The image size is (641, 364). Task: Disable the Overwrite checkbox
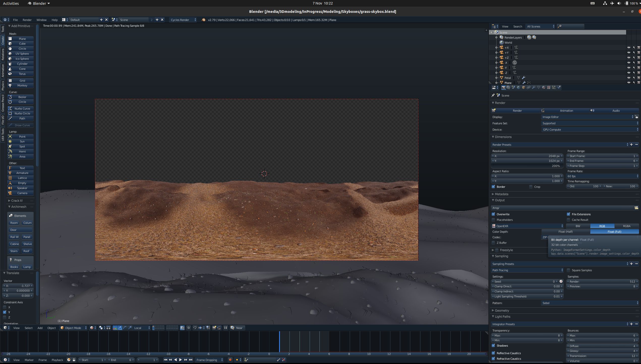pos(493,214)
